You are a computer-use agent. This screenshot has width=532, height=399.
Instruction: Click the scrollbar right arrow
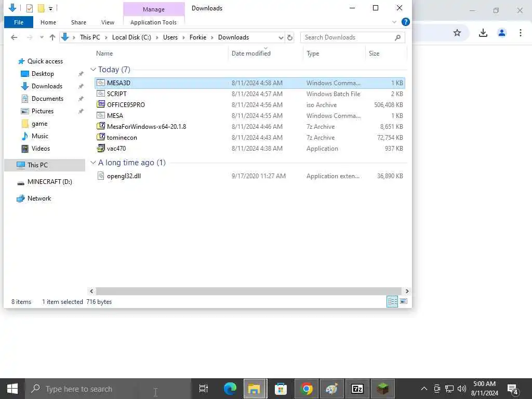407,291
